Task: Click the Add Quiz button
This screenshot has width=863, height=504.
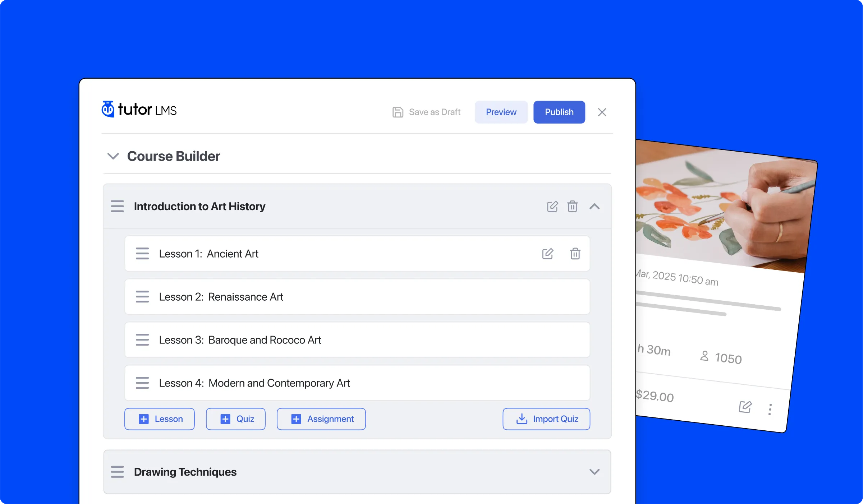Action: 236,418
